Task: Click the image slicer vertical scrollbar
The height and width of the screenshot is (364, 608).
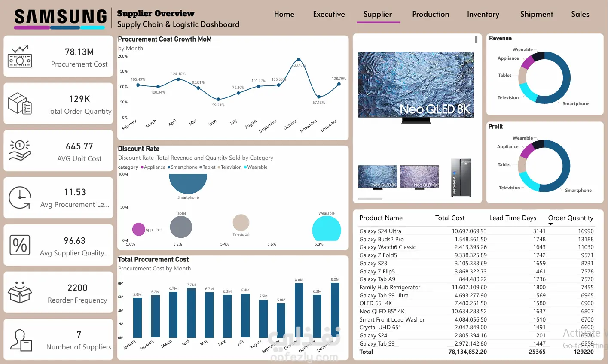Action: coord(476,39)
